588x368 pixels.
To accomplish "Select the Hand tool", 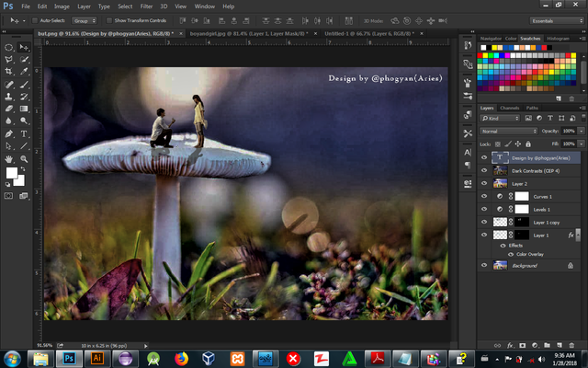I will point(9,158).
